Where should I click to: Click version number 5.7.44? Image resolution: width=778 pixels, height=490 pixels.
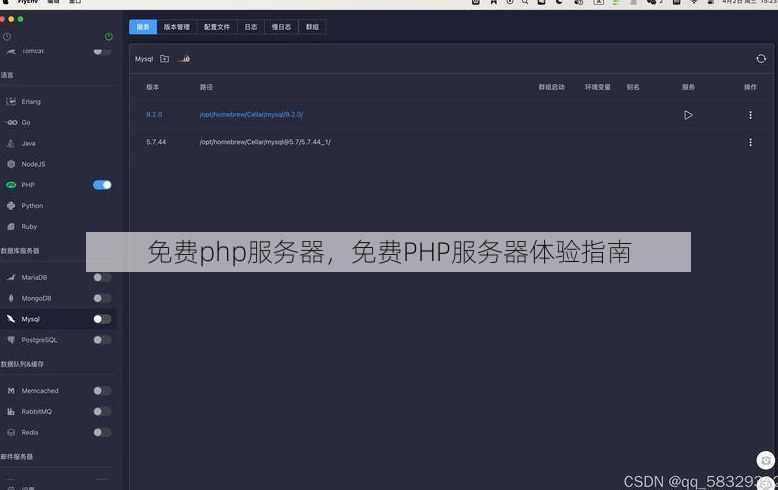[x=156, y=142]
